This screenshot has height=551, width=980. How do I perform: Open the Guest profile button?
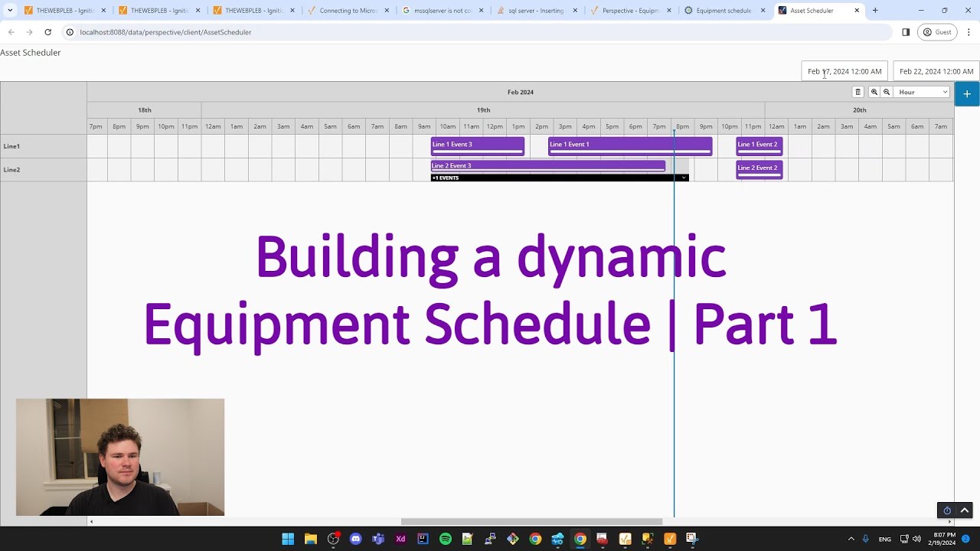pyautogui.click(x=937, y=32)
